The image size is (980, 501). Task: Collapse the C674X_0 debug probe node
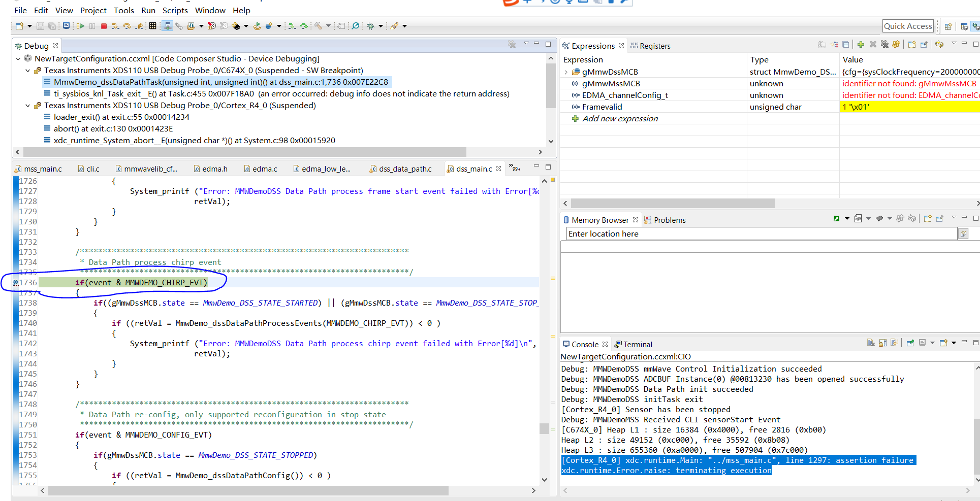pyautogui.click(x=28, y=71)
